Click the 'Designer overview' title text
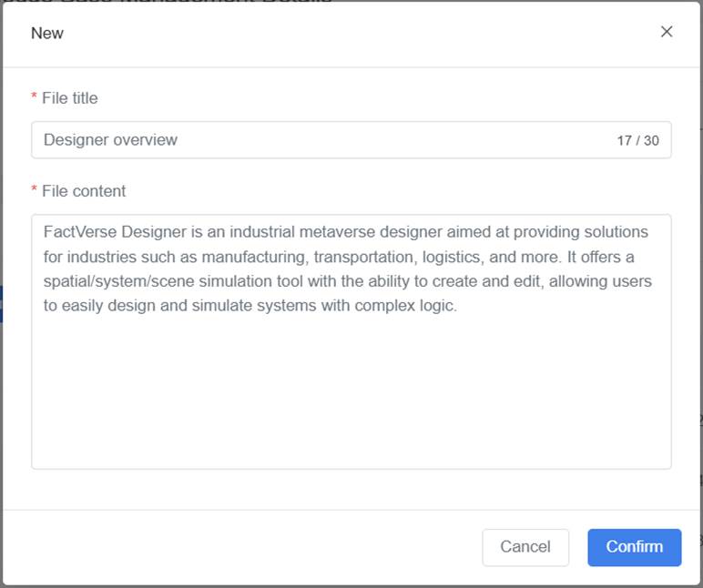The height and width of the screenshot is (588, 703). [x=110, y=140]
